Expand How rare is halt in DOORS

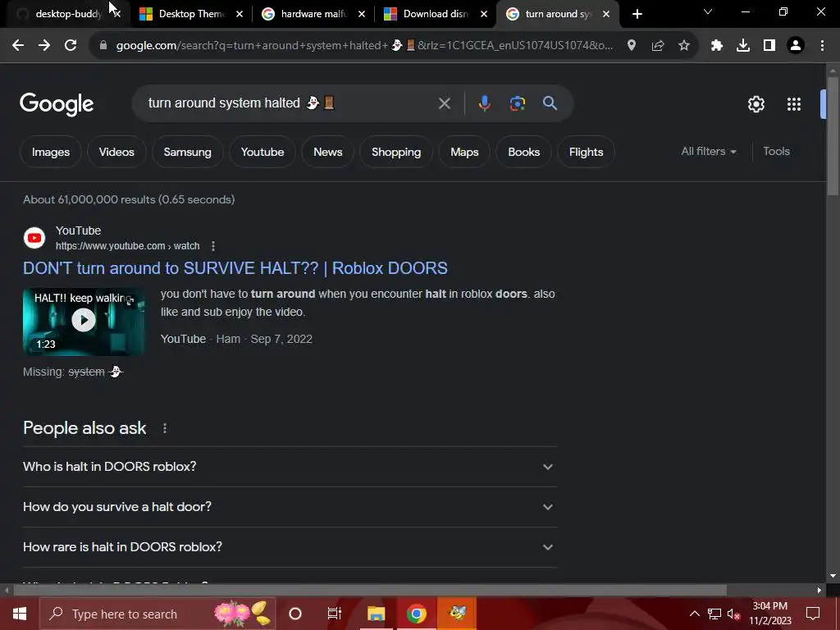pos(290,547)
